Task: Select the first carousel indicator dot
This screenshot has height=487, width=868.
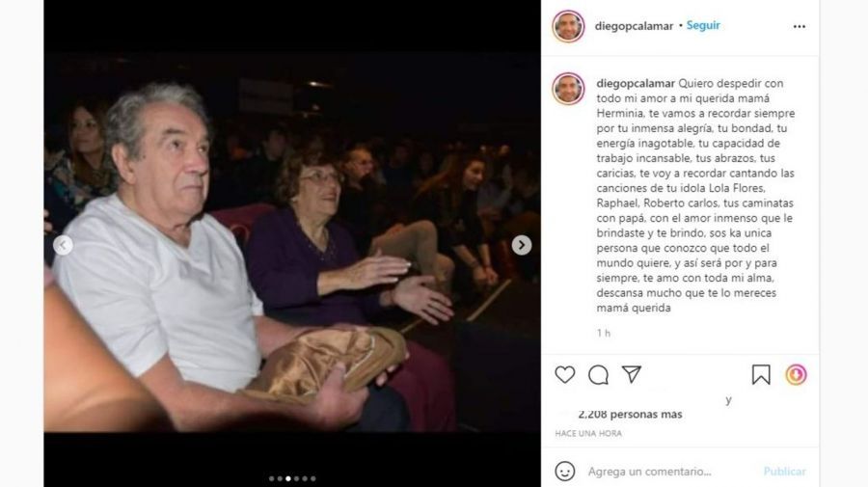Action: click(x=271, y=478)
